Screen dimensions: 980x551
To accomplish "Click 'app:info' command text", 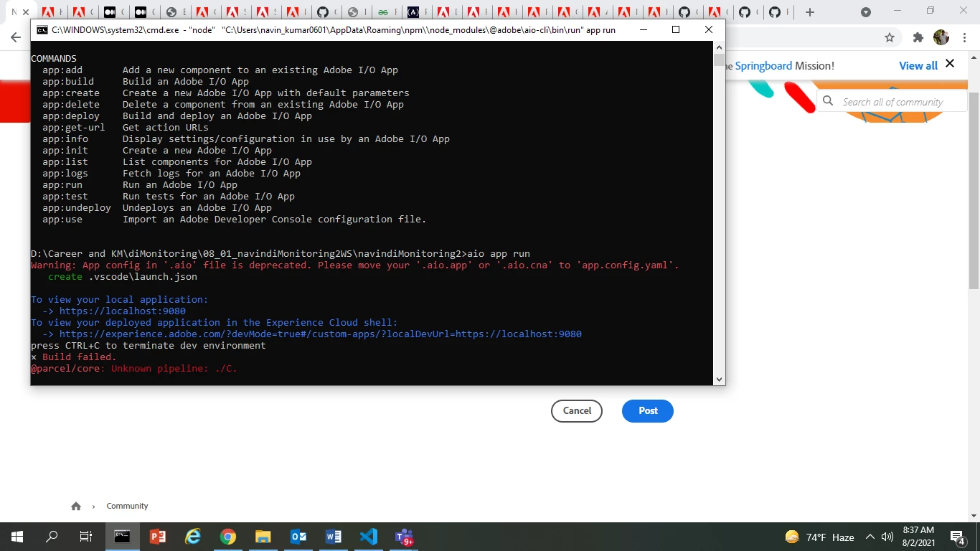I will [x=65, y=139].
